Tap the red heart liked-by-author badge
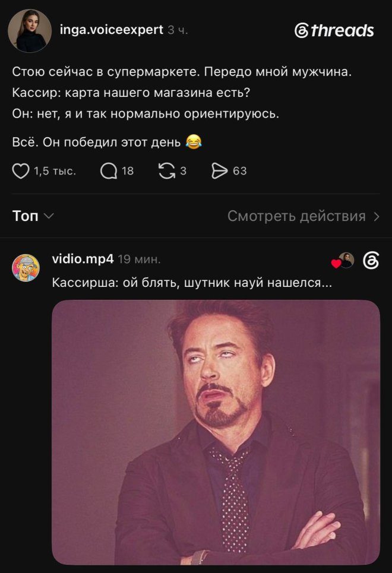 (336, 264)
